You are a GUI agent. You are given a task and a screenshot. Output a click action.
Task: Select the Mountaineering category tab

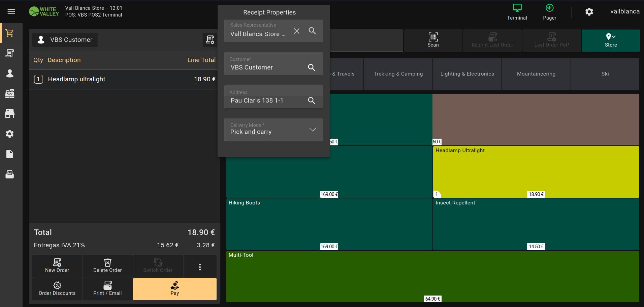[536, 74]
